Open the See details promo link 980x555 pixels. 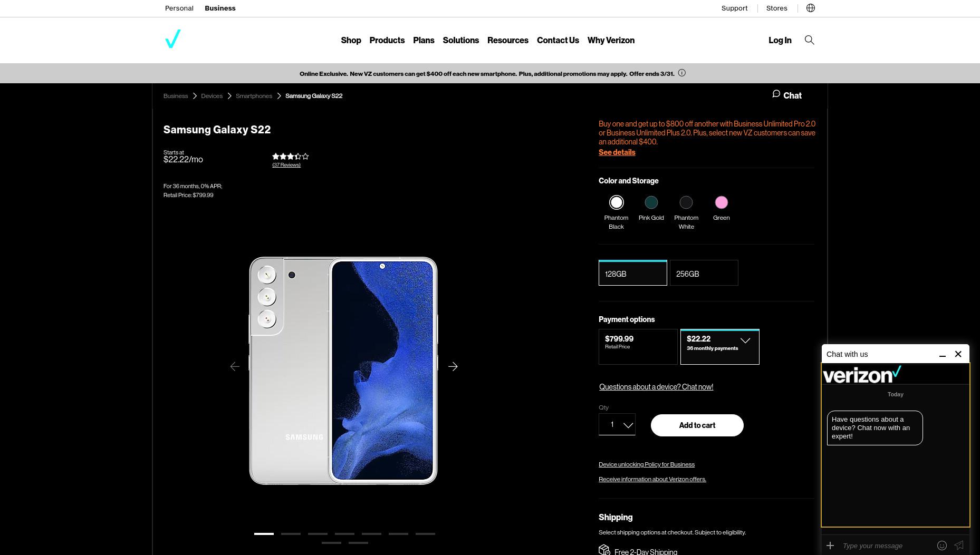(617, 152)
